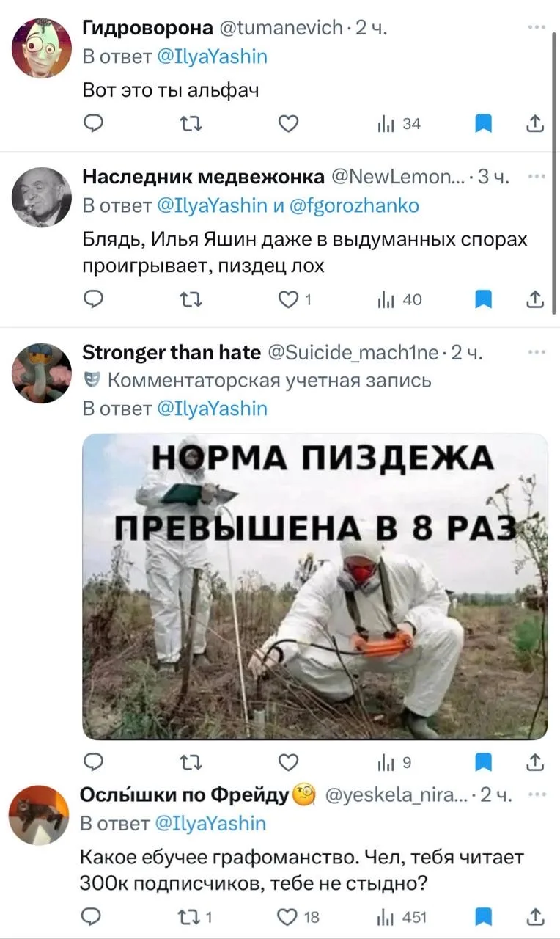Open Наследник медвежонка's profile avatar

tap(42, 197)
